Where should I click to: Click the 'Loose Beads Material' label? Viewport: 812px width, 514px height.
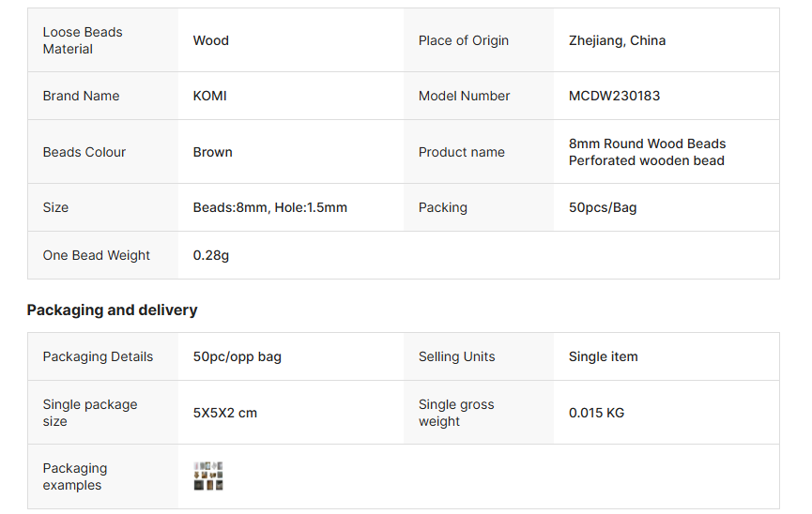[x=83, y=40]
